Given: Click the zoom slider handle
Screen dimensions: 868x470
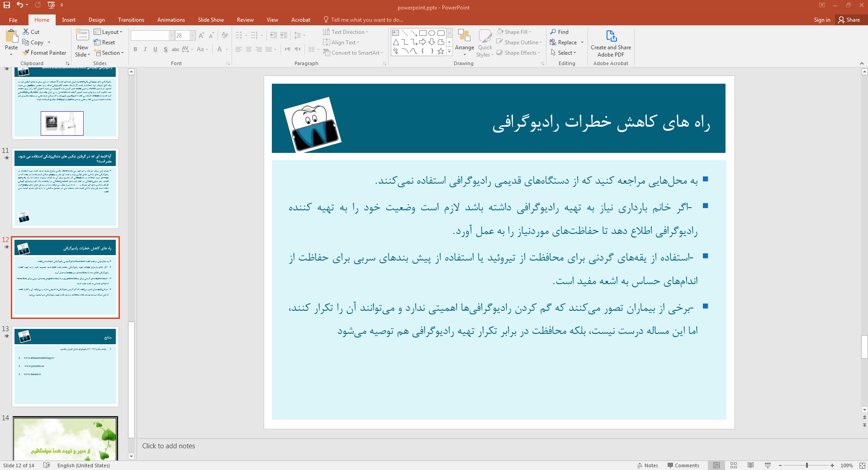Looking at the screenshot, I should (x=807, y=465).
